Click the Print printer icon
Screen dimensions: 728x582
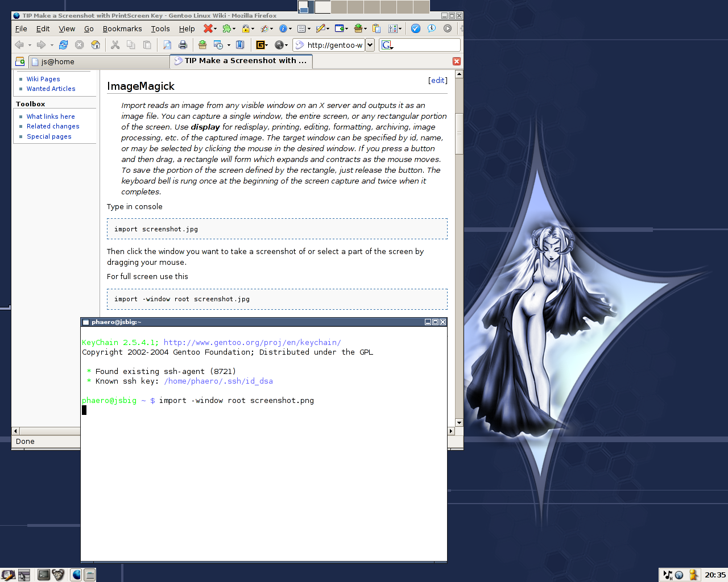point(183,45)
